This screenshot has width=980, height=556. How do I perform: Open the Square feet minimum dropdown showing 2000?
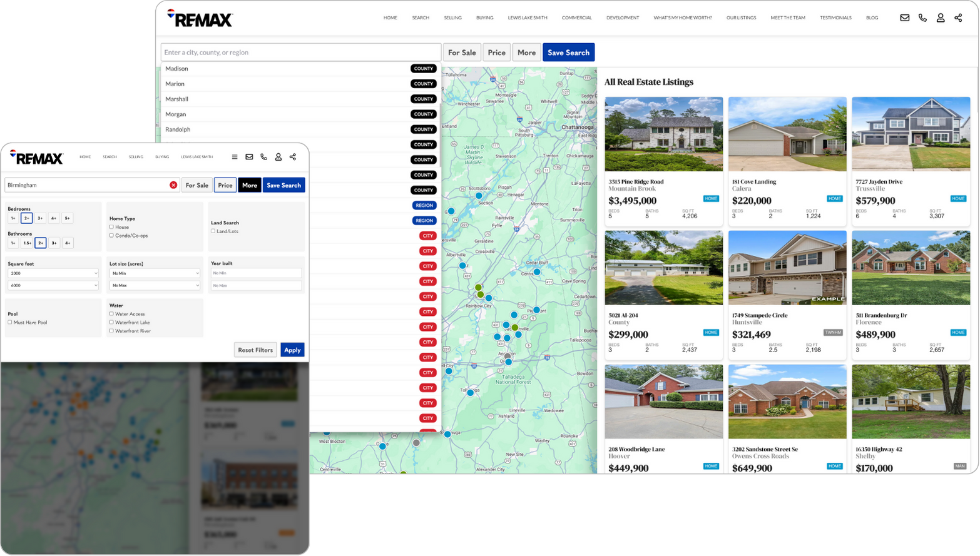pos(53,273)
